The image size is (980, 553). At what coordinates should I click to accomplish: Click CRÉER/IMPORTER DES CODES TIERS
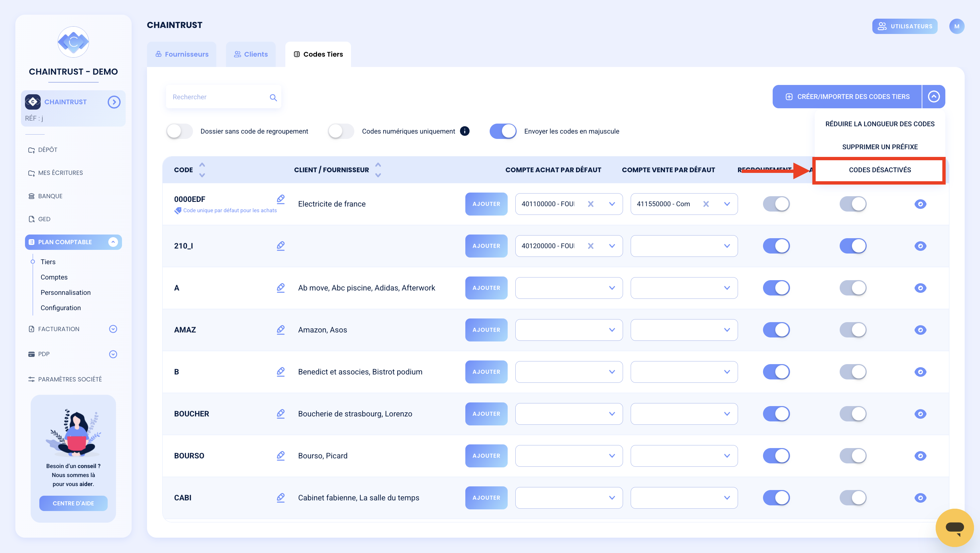click(847, 97)
